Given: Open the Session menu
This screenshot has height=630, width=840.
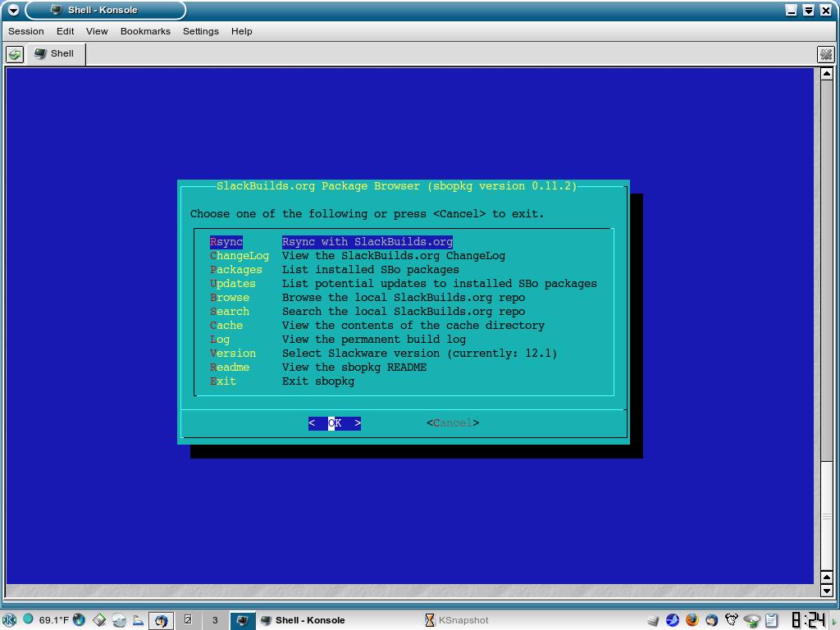Looking at the screenshot, I should pyautogui.click(x=25, y=31).
